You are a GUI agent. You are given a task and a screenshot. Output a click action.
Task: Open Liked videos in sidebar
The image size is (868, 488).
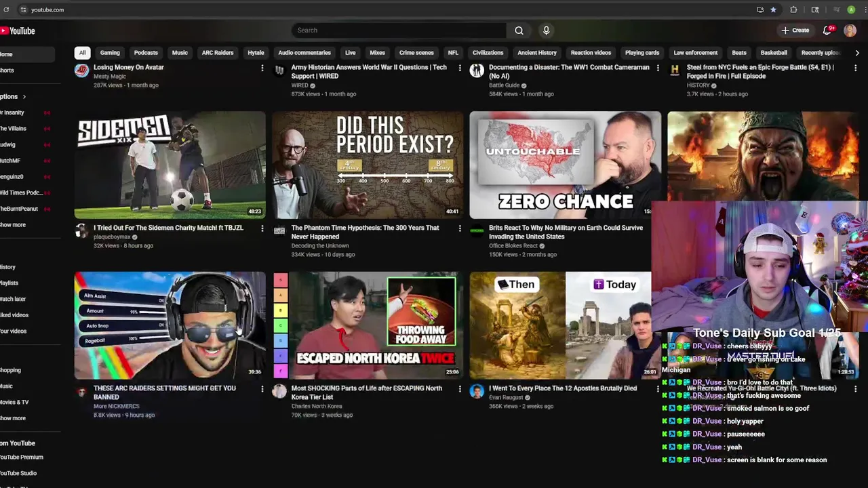tap(14, 315)
